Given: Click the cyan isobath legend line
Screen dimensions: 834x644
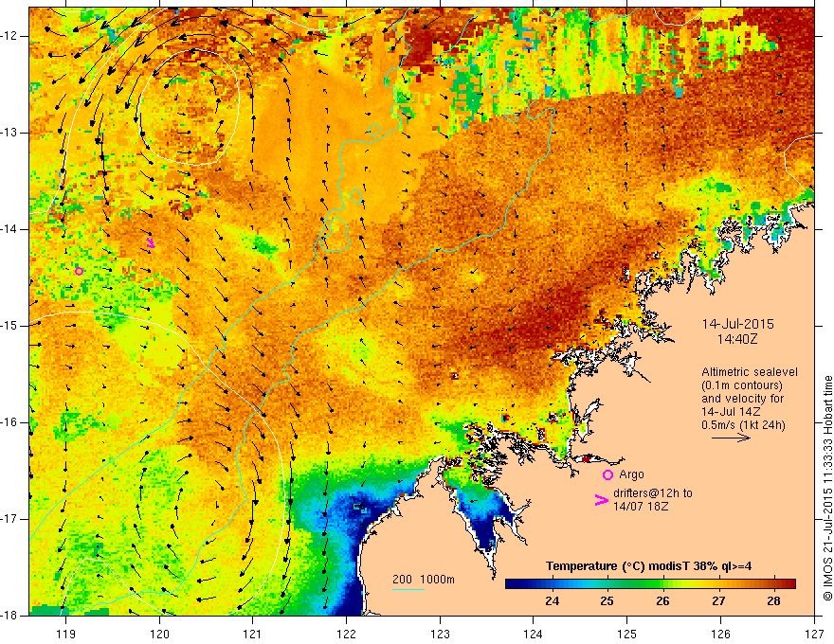Looking at the screenshot, I should [x=408, y=589].
